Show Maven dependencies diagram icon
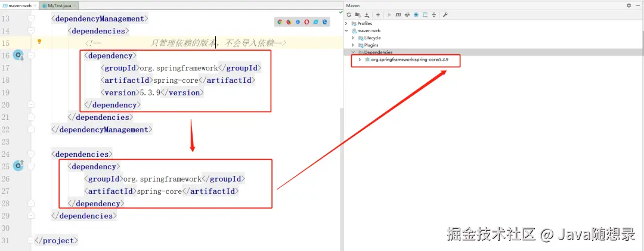The width and height of the screenshot is (644, 251). (x=425, y=15)
